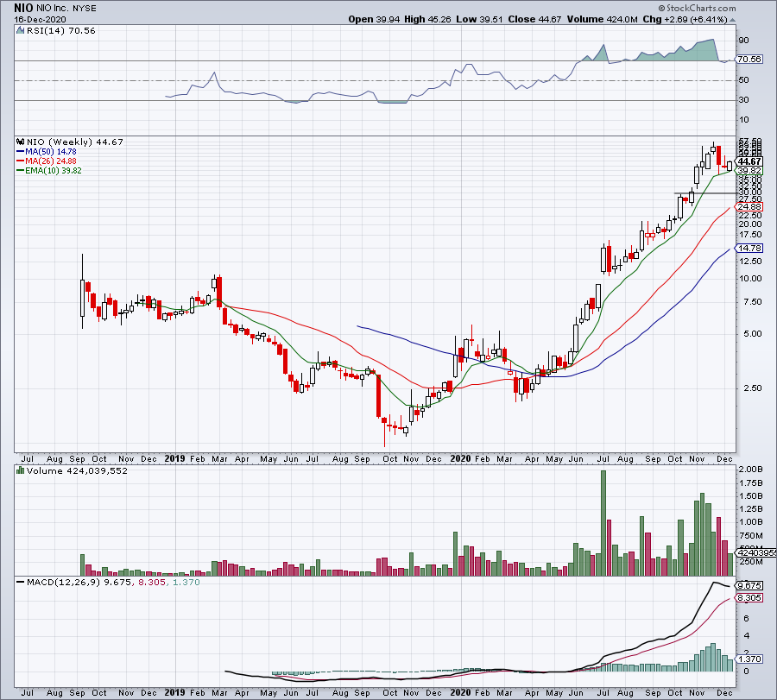The image size is (777, 700).
Task: Click the 8.305 signal tag on right axis
Action: [x=749, y=598]
